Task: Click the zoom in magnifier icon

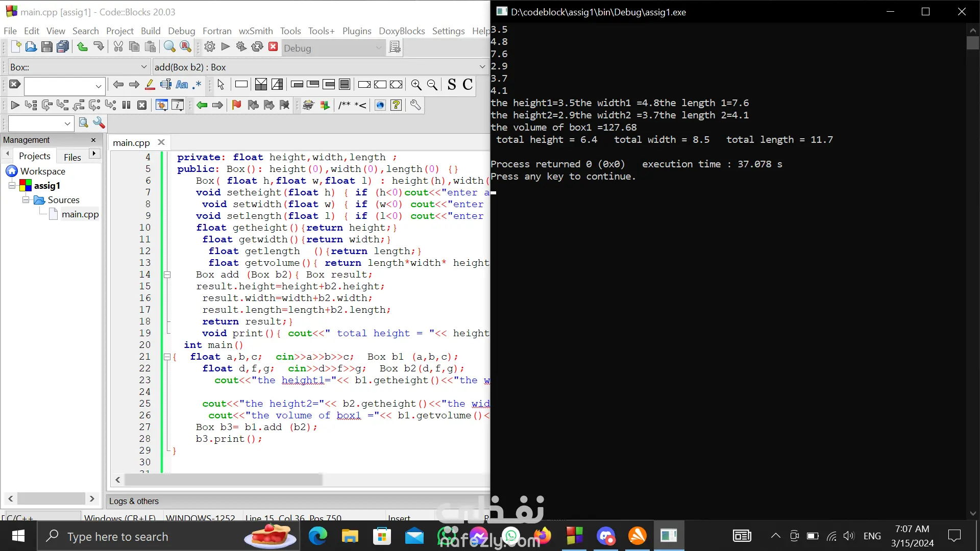Action: click(x=416, y=85)
